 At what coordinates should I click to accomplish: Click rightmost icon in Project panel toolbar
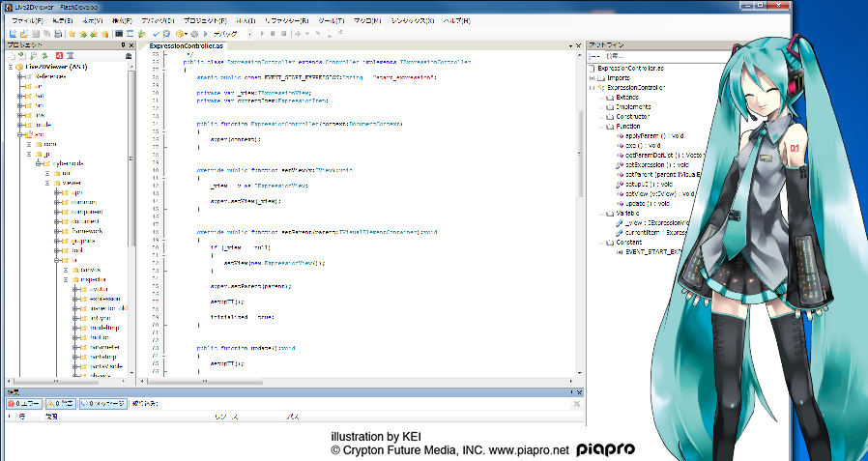point(129,55)
